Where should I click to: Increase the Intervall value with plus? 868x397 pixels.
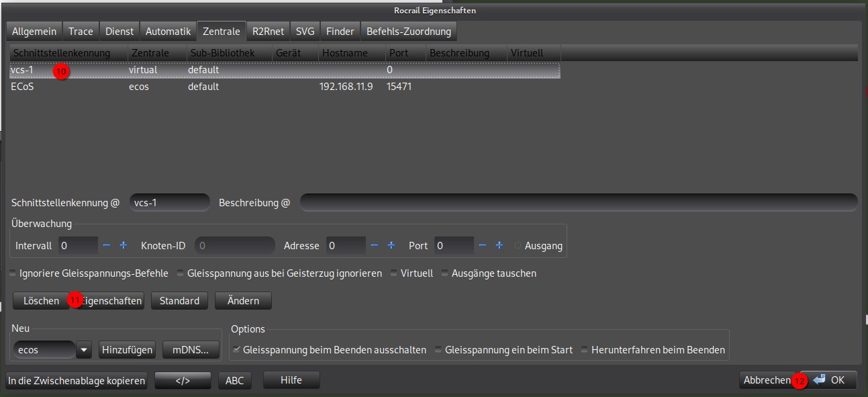(x=123, y=246)
